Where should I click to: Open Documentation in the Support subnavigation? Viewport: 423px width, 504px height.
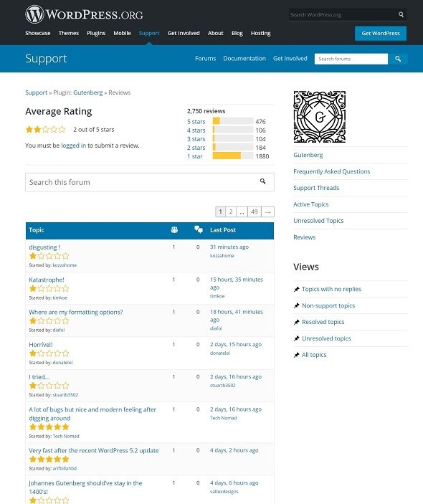[x=244, y=59]
